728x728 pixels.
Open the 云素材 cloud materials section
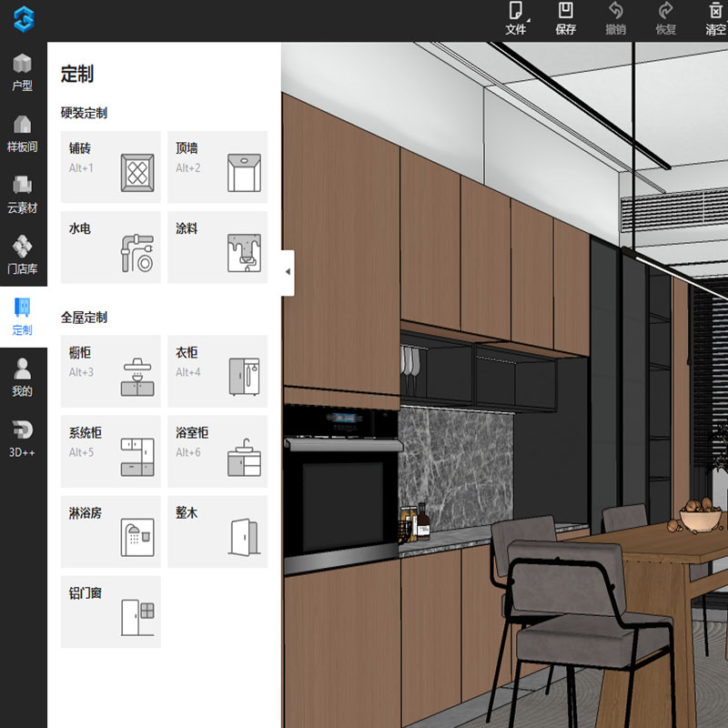pyautogui.click(x=22, y=194)
